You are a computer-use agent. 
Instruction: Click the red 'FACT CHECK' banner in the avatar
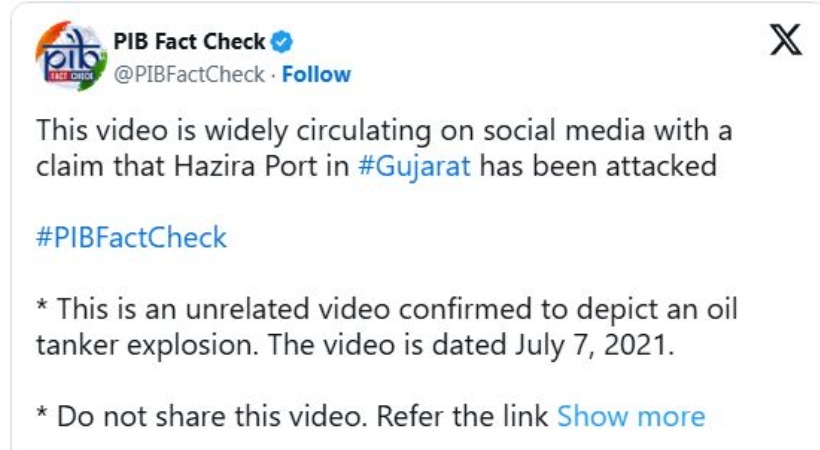72,76
